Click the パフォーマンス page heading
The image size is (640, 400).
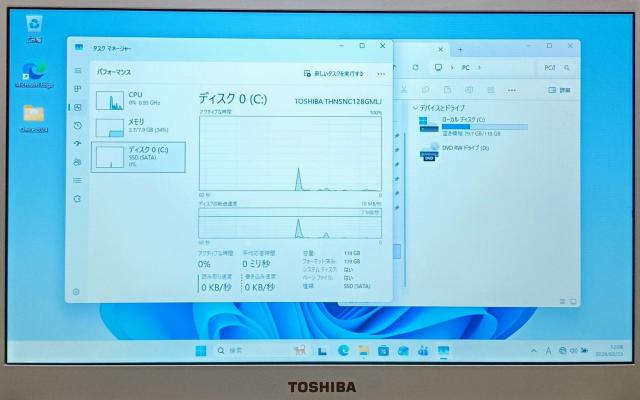114,72
